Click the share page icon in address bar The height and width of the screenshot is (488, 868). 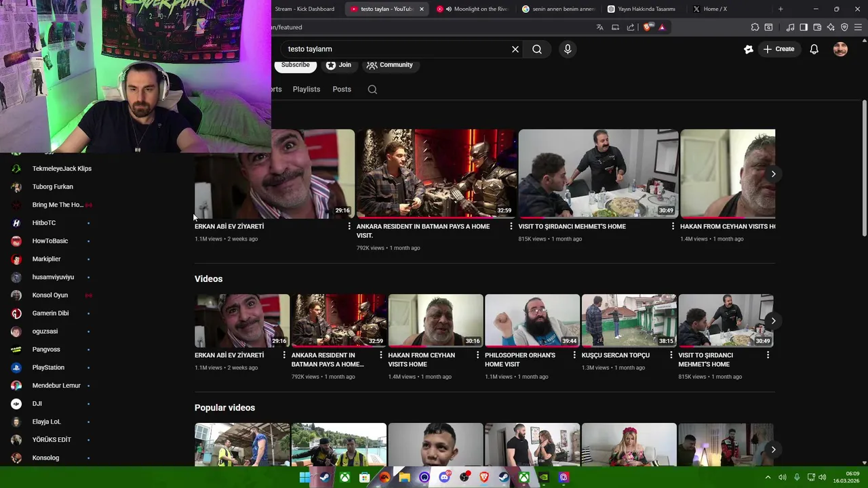pos(631,27)
